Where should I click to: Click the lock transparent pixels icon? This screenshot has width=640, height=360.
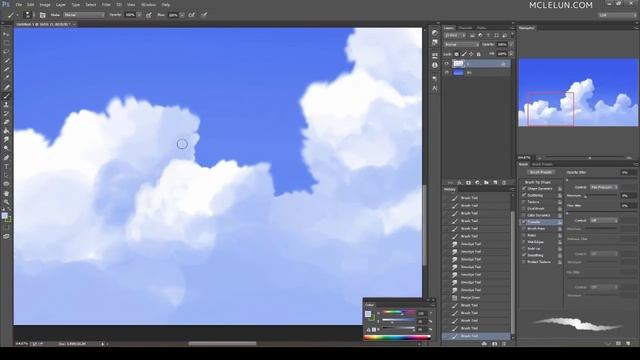click(456, 54)
